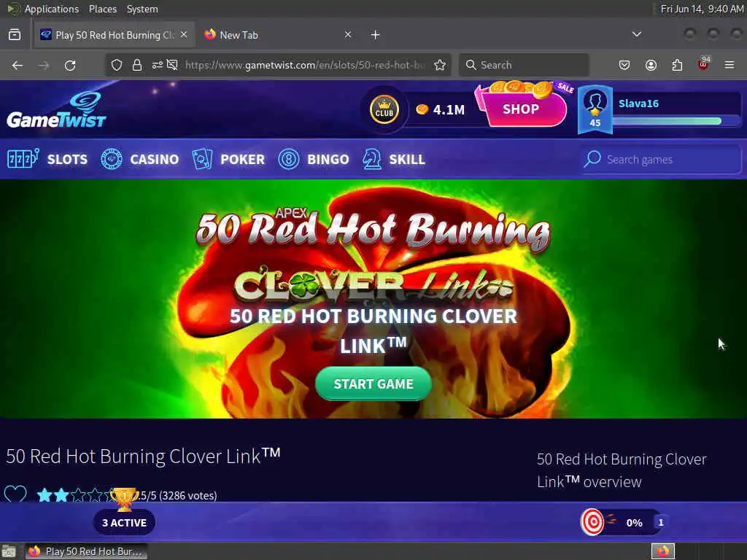Open the tracking protection shield icon

coord(117,65)
